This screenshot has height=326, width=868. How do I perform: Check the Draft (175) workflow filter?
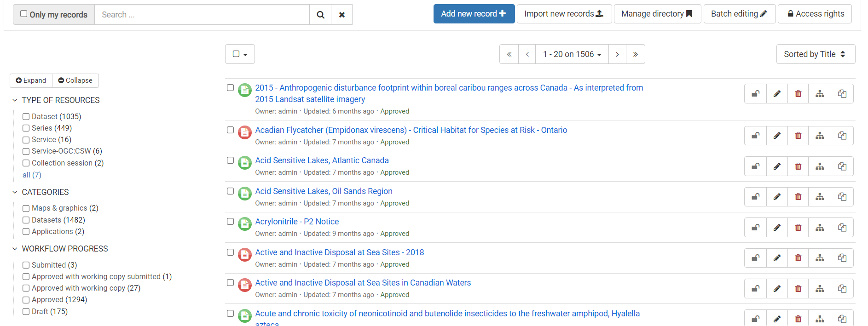point(26,312)
